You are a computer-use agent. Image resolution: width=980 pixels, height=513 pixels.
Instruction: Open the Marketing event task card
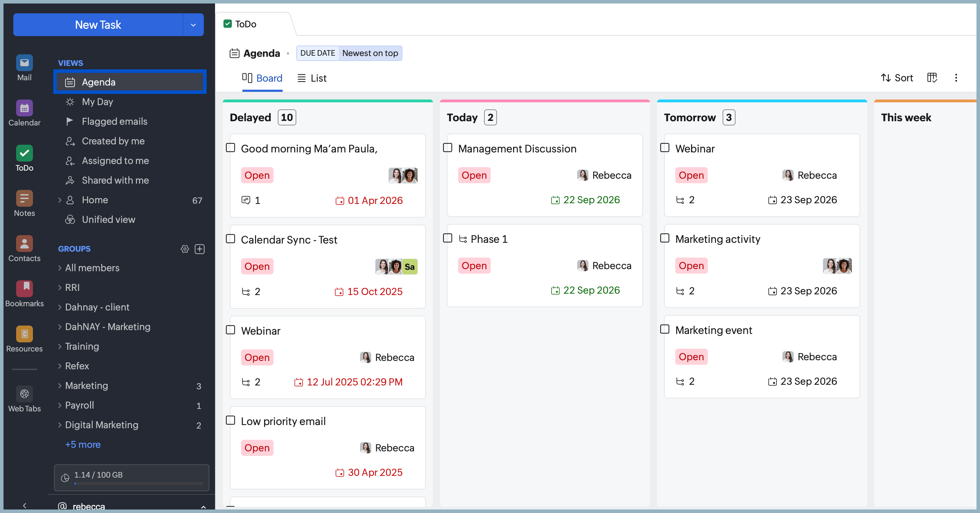point(762,357)
